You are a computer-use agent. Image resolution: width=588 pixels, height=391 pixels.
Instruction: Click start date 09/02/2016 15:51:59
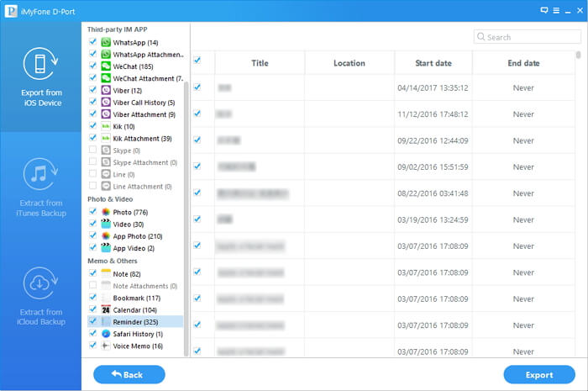click(433, 167)
